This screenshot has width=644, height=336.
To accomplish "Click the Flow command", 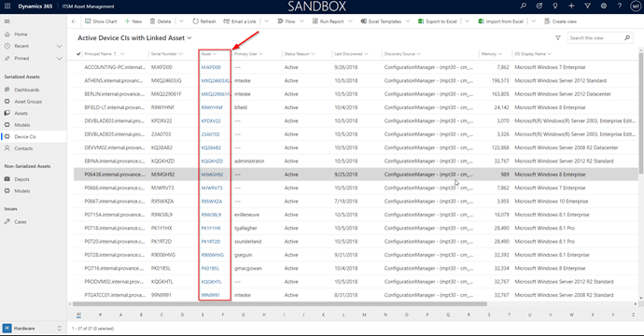I will (287, 21).
